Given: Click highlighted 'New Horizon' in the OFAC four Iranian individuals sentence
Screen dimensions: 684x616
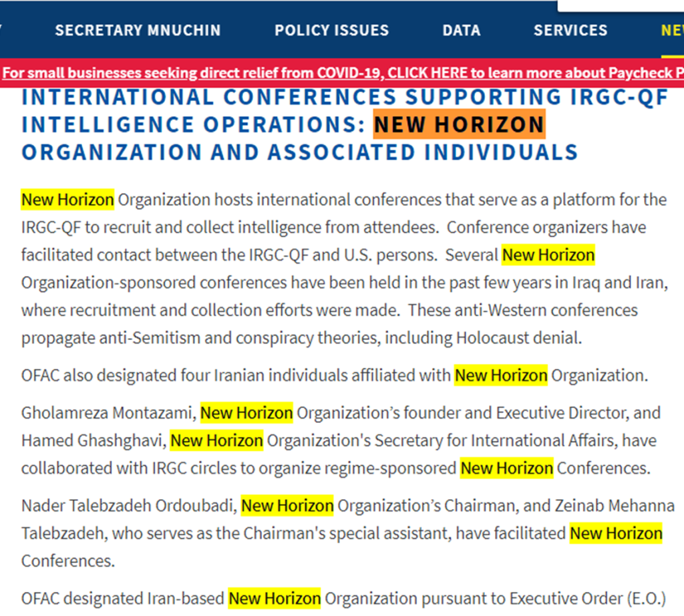Looking at the screenshot, I should click(501, 375).
